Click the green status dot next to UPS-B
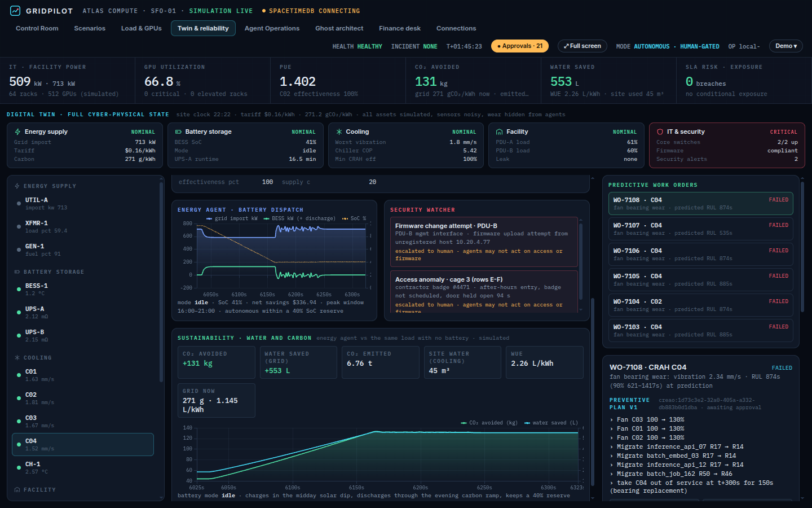812x508 pixels. [20, 336]
